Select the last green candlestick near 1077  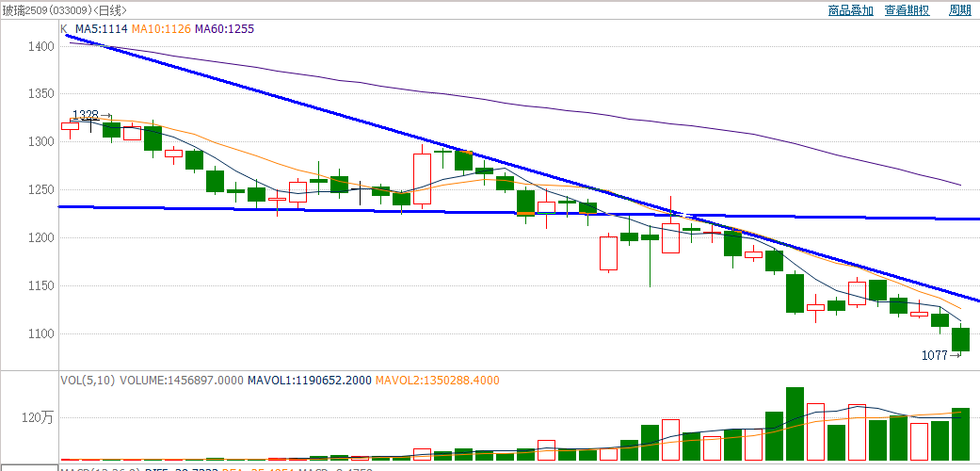click(x=960, y=339)
